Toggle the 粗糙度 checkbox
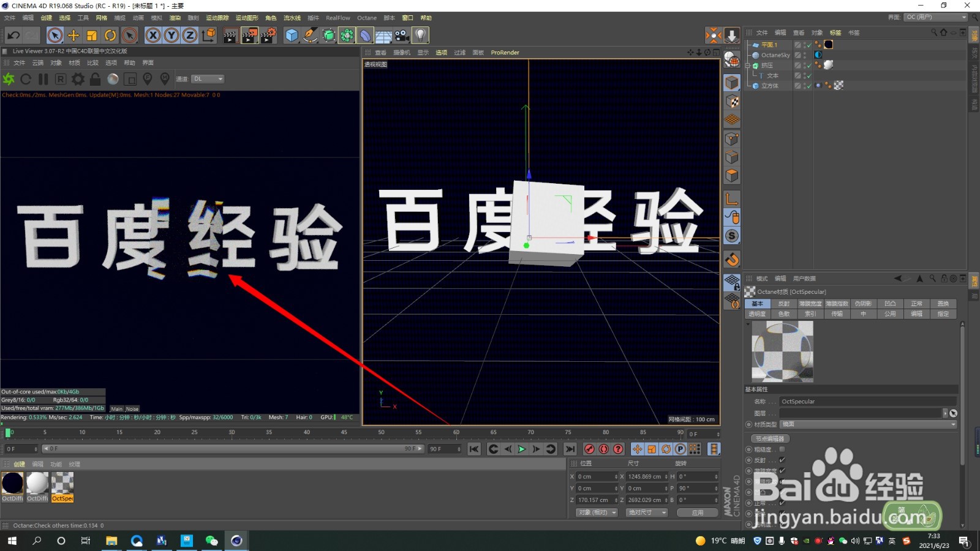The height and width of the screenshot is (551, 980). (782, 449)
